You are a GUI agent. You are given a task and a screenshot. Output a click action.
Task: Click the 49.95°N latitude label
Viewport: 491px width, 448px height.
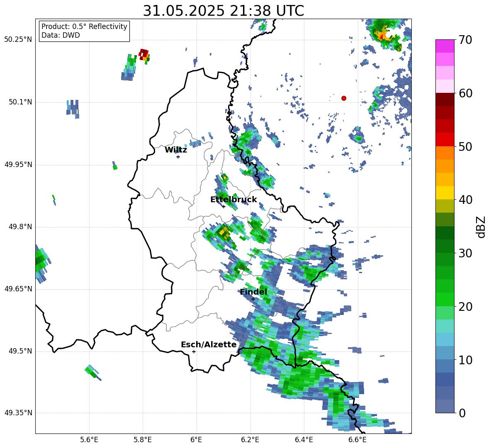pos(18,165)
